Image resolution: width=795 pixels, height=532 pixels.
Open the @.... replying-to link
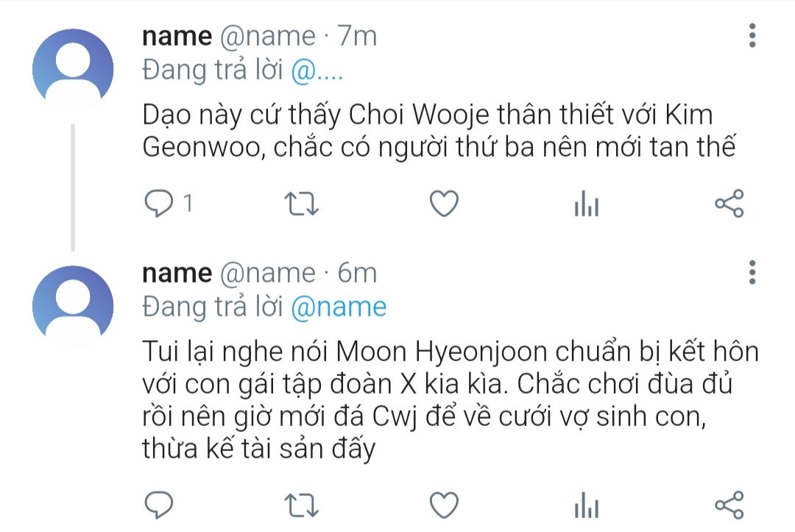[317, 70]
